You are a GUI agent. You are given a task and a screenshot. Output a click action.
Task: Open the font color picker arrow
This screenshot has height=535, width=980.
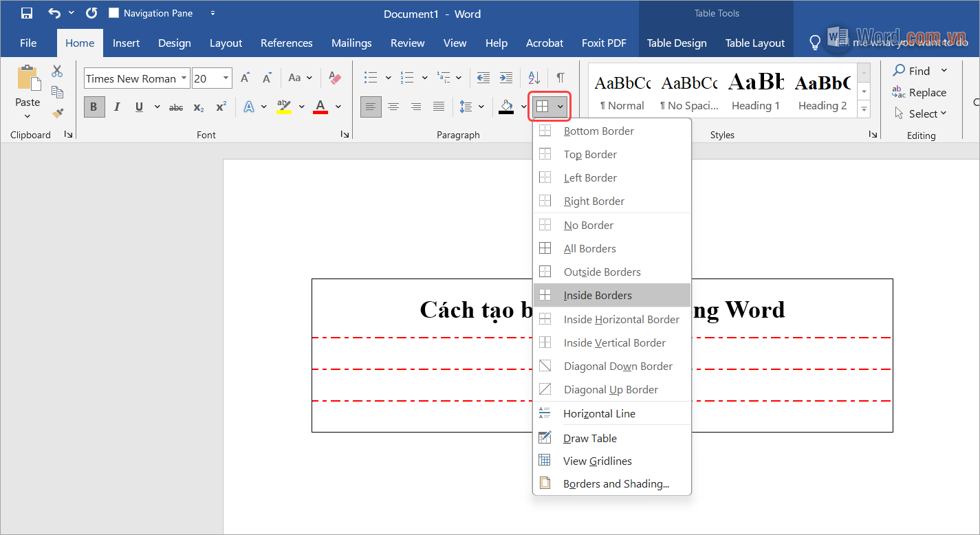(x=338, y=107)
